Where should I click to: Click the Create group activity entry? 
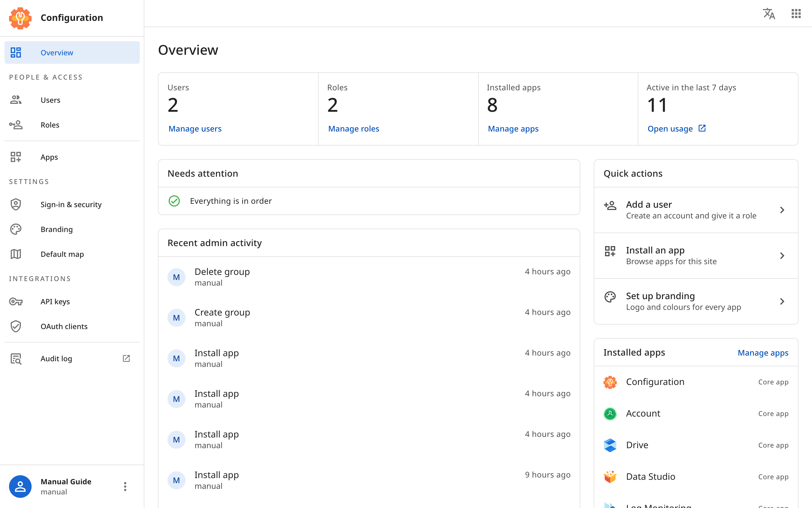(369, 317)
